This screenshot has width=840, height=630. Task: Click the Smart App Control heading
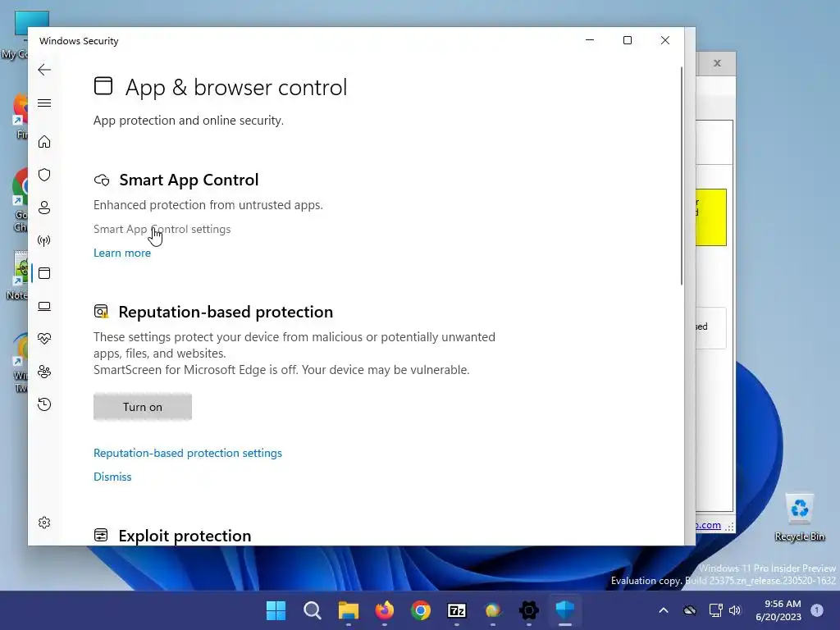(x=189, y=180)
